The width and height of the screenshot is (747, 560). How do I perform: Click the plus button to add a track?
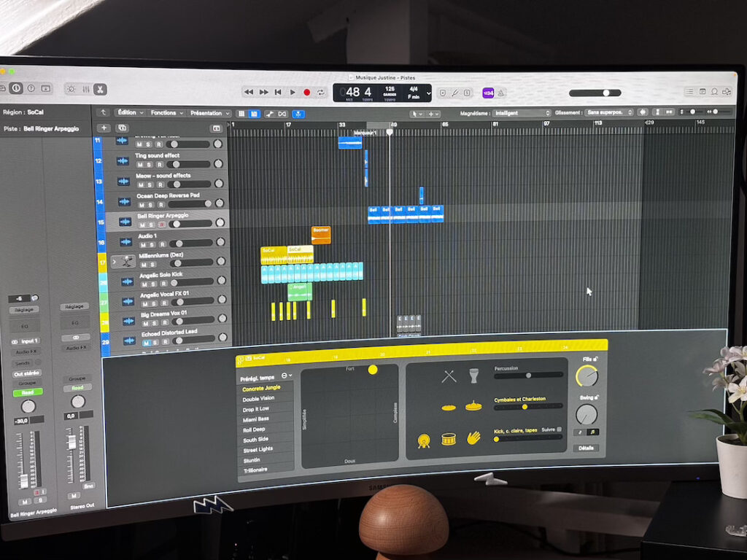pyautogui.click(x=104, y=128)
